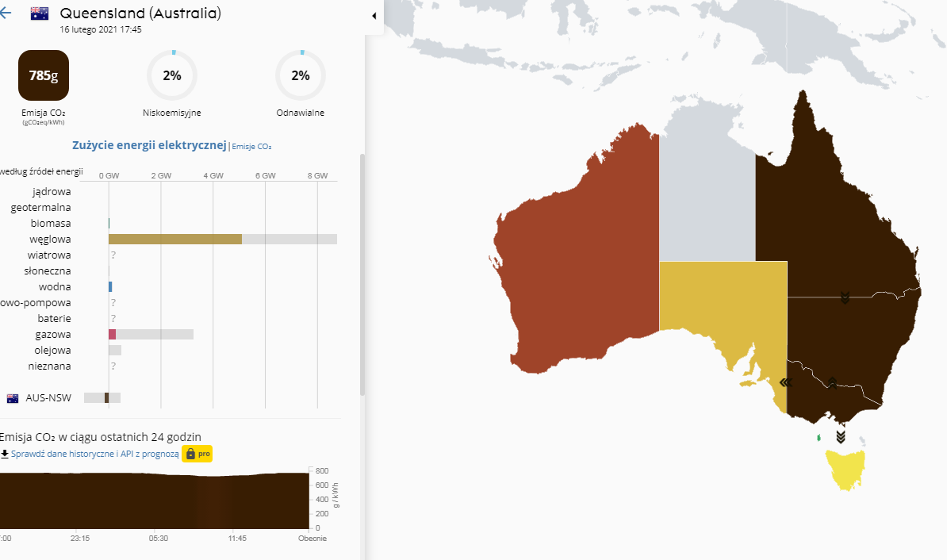Image resolution: width=947 pixels, height=560 pixels.
Task: Collapse the left panel with arrow tab
Action: coord(374,16)
